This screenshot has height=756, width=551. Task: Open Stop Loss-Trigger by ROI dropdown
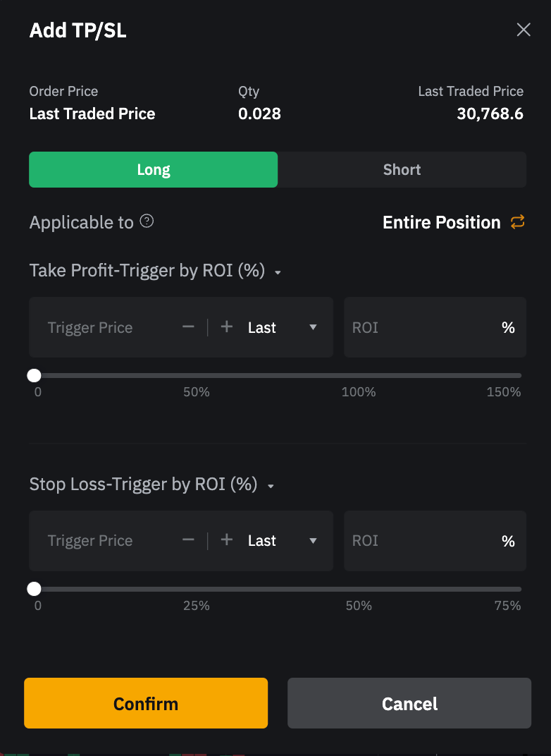[271, 486]
